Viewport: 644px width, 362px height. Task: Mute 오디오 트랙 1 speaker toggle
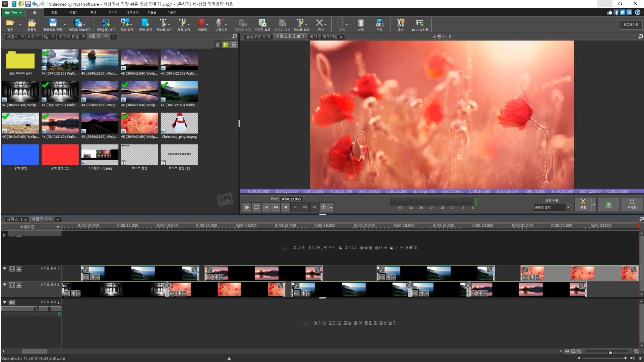[12, 303]
